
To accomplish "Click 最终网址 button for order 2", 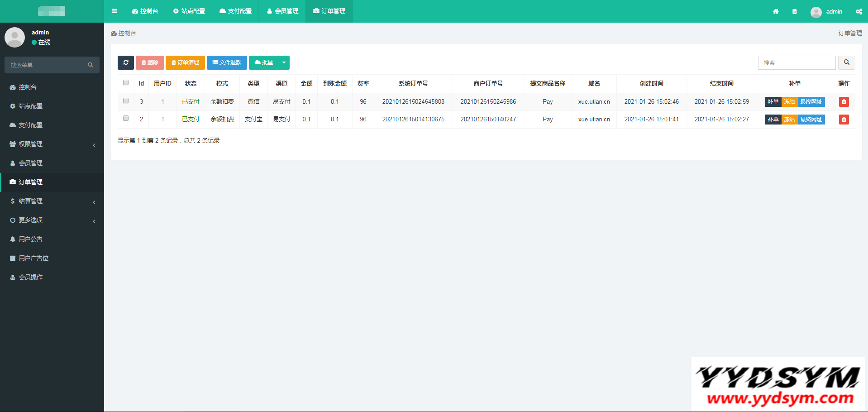I will [x=811, y=120].
